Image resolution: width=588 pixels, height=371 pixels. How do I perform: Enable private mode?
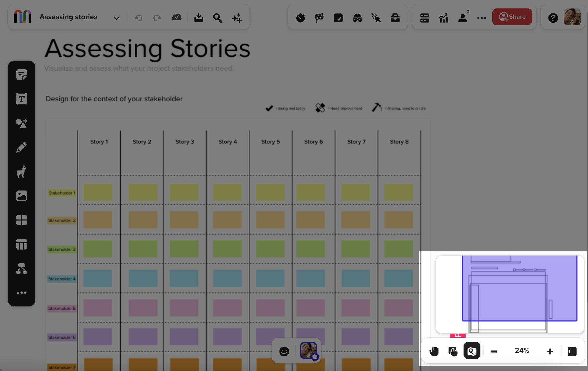pos(357,17)
